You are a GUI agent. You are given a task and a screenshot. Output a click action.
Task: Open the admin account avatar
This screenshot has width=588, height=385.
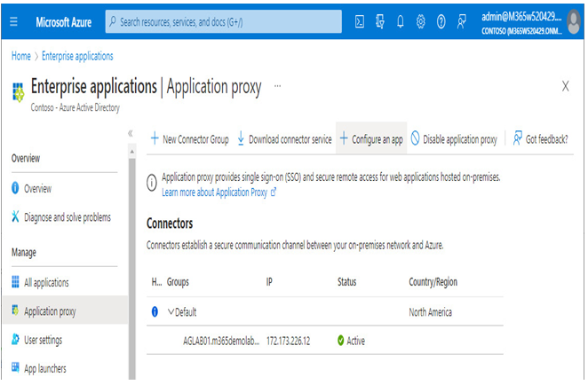[574, 21]
